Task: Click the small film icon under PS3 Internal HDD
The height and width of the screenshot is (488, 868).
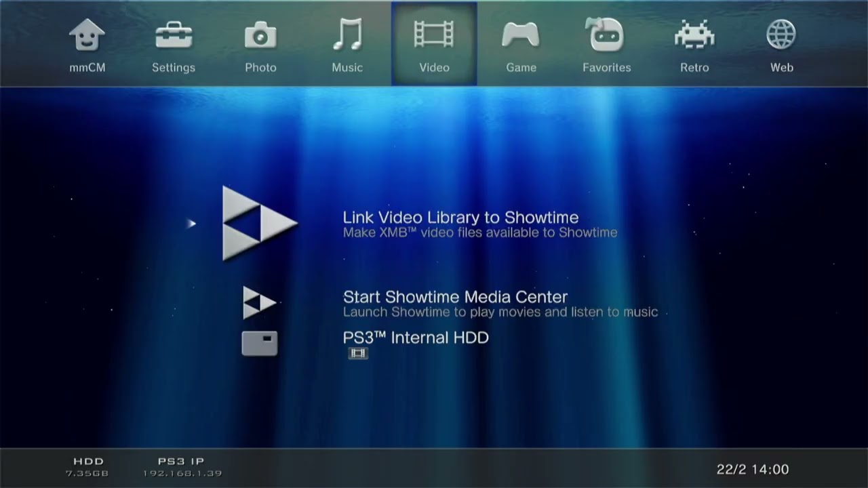Action: 358,353
